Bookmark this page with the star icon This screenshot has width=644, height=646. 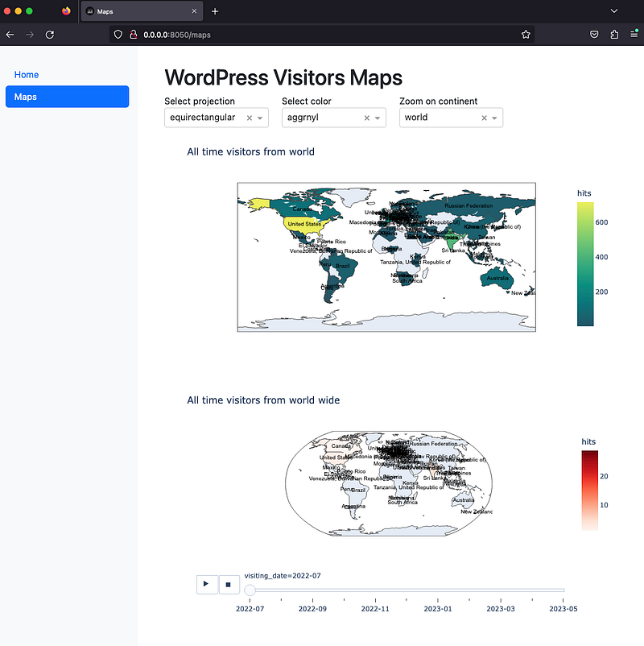[x=526, y=35]
